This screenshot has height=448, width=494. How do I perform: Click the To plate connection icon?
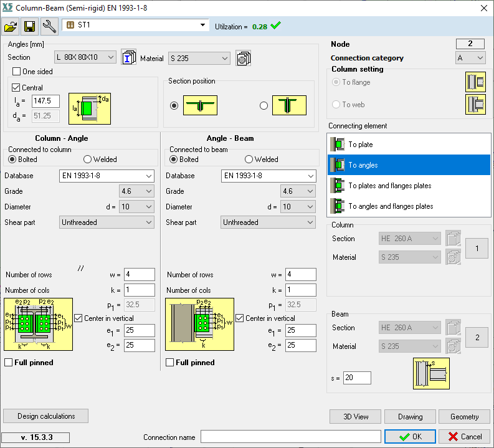tap(337, 145)
